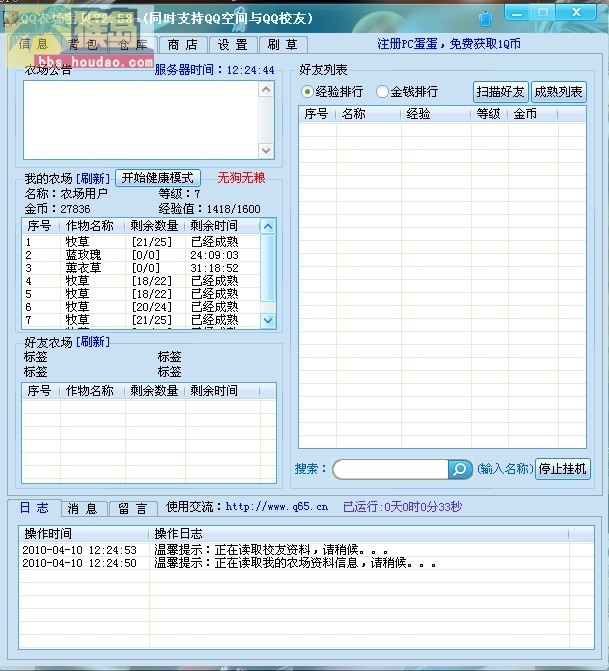Click 刷新 link next to 好友农场

coord(93,341)
